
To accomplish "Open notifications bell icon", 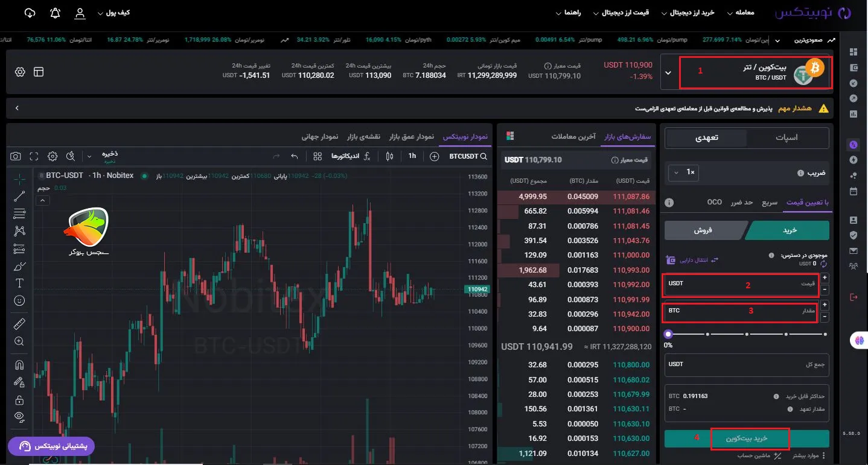I will pyautogui.click(x=56, y=13).
